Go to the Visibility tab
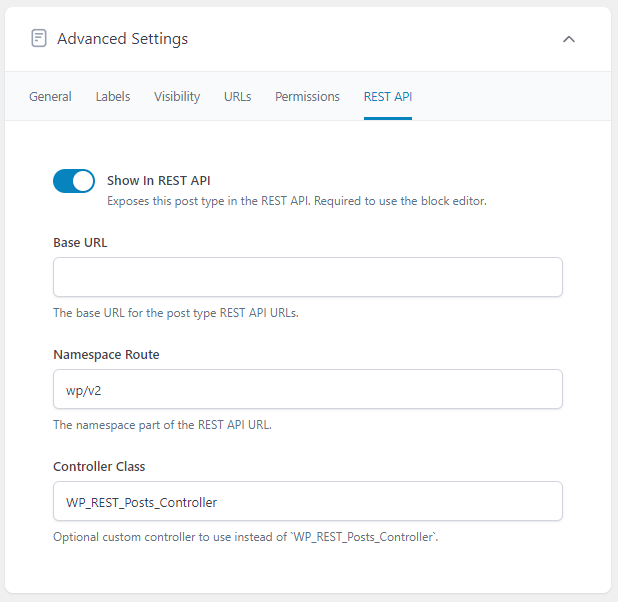Screen dimensions: 618x602 pyautogui.click(x=177, y=97)
